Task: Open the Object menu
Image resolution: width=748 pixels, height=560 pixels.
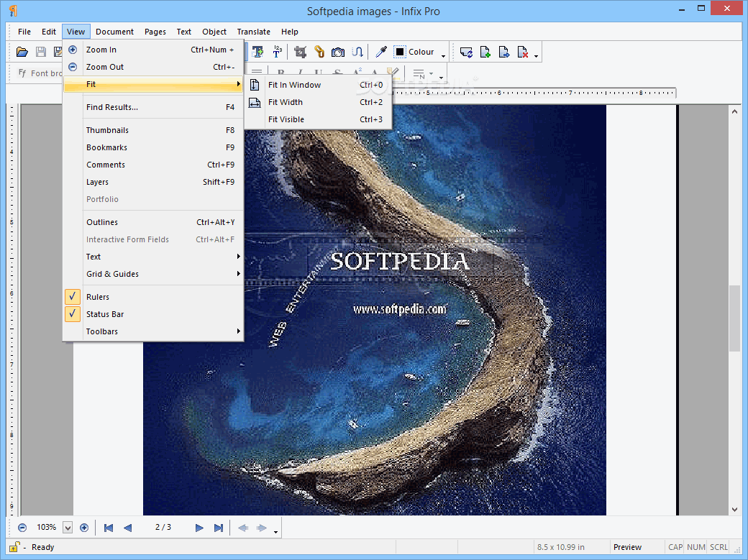Action: pyautogui.click(x=214, y=32)
